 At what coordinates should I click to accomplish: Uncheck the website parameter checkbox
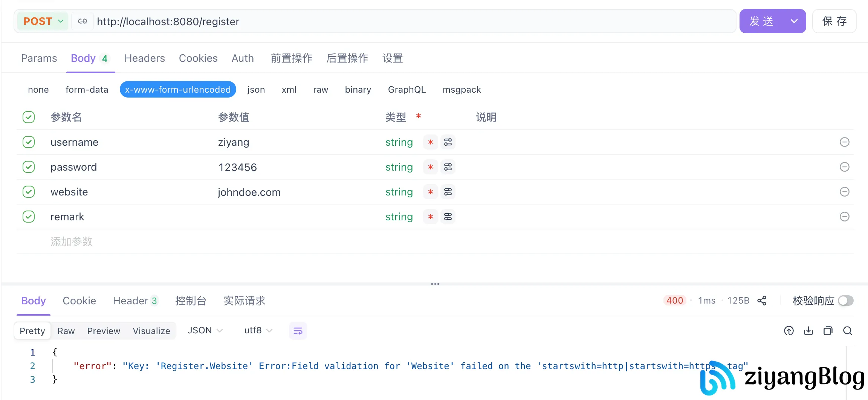[29, 192]
